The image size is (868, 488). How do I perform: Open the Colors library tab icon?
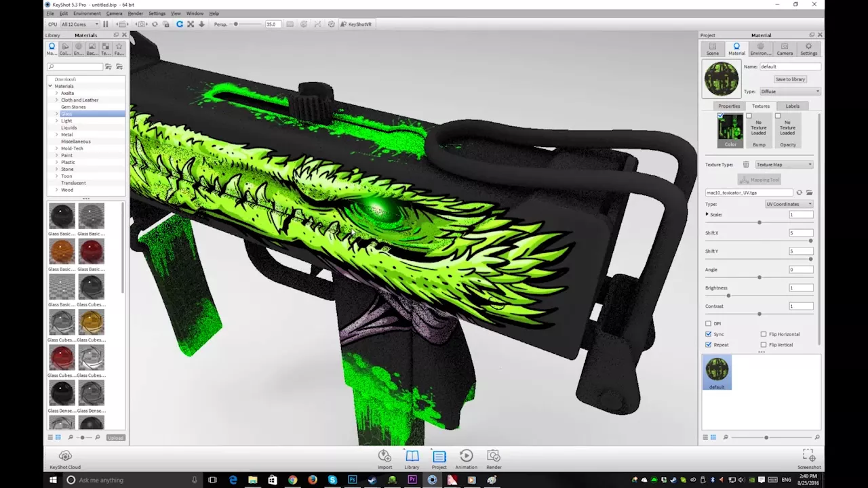coord(65,49)
